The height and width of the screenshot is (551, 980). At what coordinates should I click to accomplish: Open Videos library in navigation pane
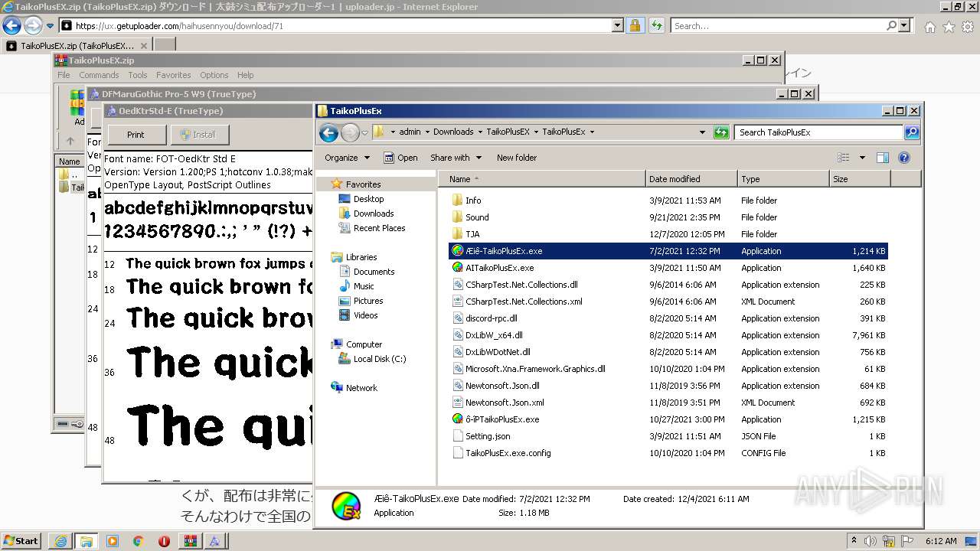(365, 315)
